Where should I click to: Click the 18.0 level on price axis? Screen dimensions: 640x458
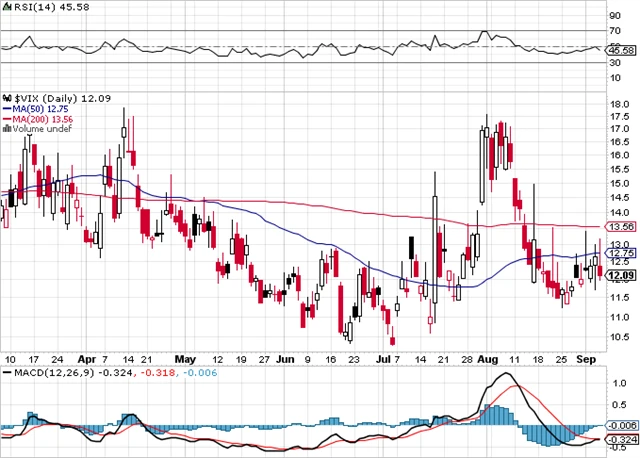tap(618, 102)
